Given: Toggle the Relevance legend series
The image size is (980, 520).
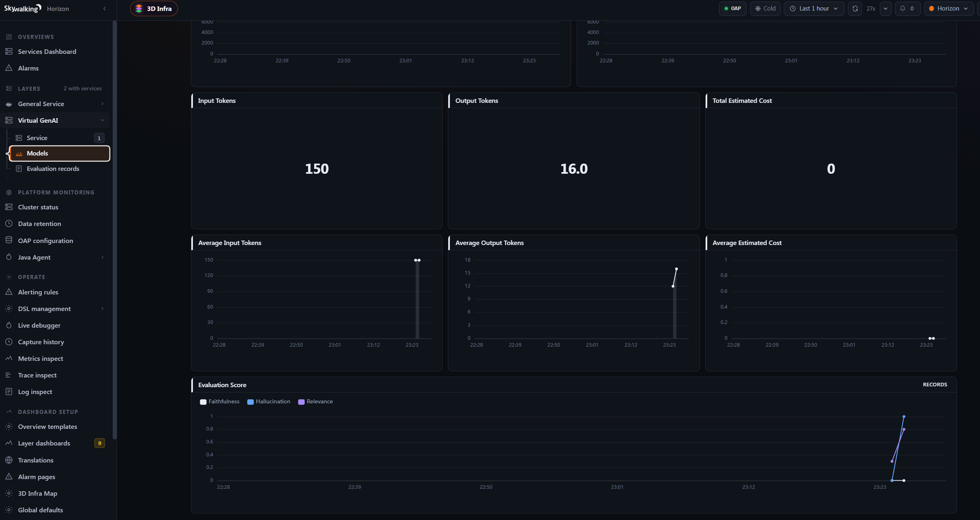Looking at the screenshot, I should point(315,402).
